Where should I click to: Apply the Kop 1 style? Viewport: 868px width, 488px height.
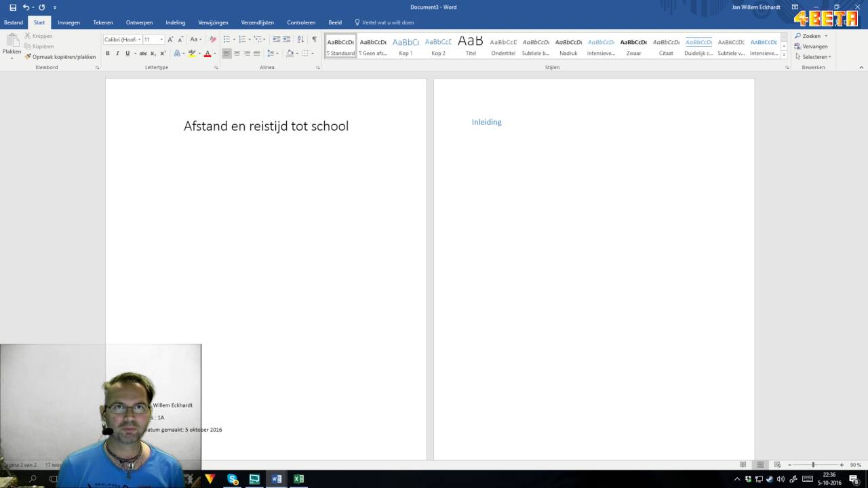coord(406,46)
